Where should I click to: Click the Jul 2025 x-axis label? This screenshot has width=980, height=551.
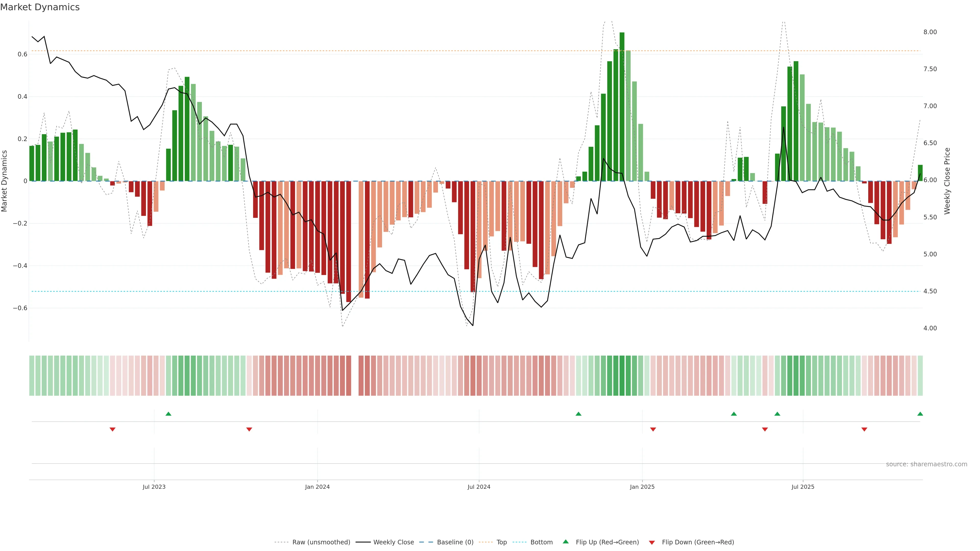tap(803, 487)
